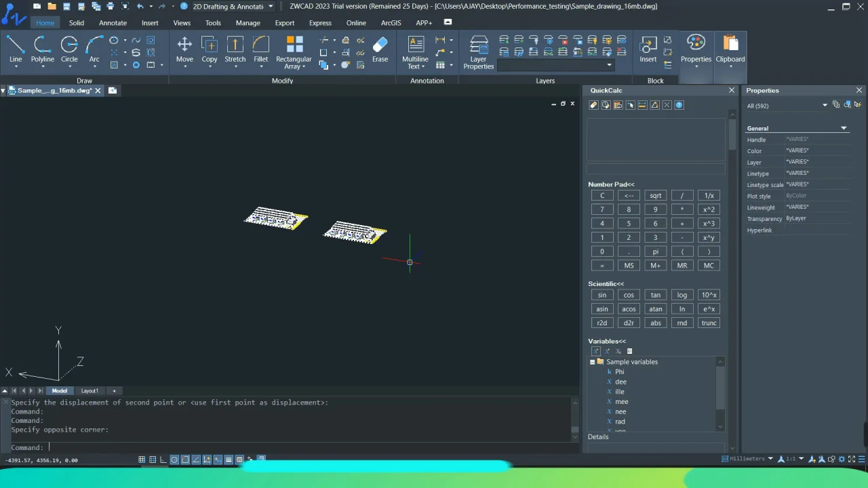Select the Stretch tool
Image resolution: width=868 pixels, height=488 pixels.
coord(235,49)
